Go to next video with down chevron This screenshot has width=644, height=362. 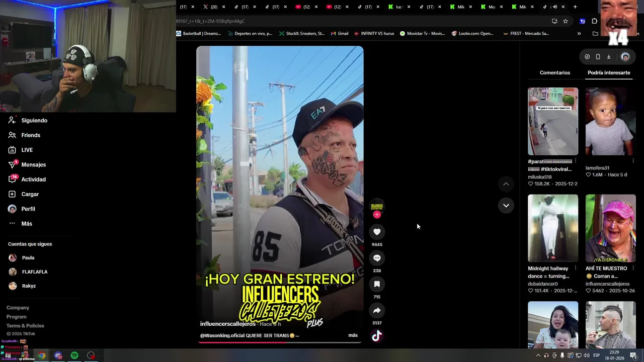(x=506, y=205)
